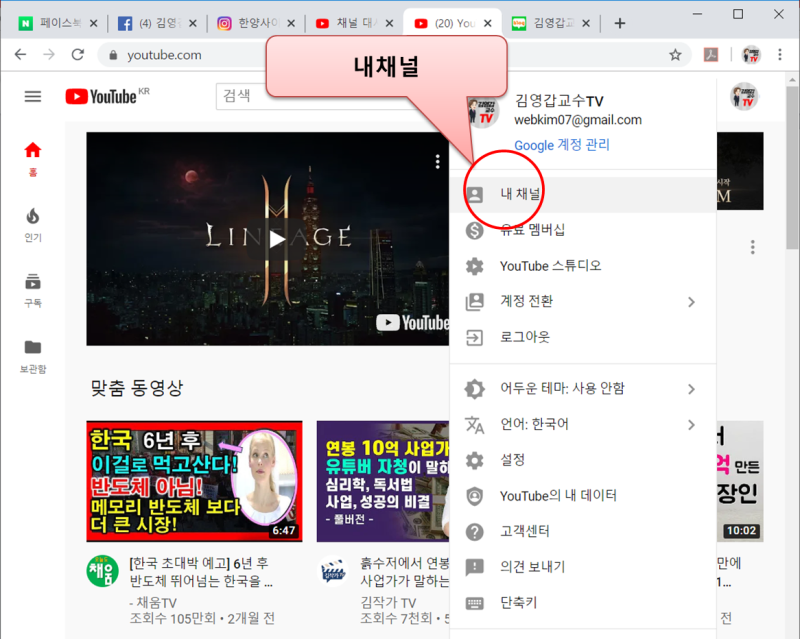Open the Chrome three-dot menu
The image size is (800, 639).
coord(780,55)
